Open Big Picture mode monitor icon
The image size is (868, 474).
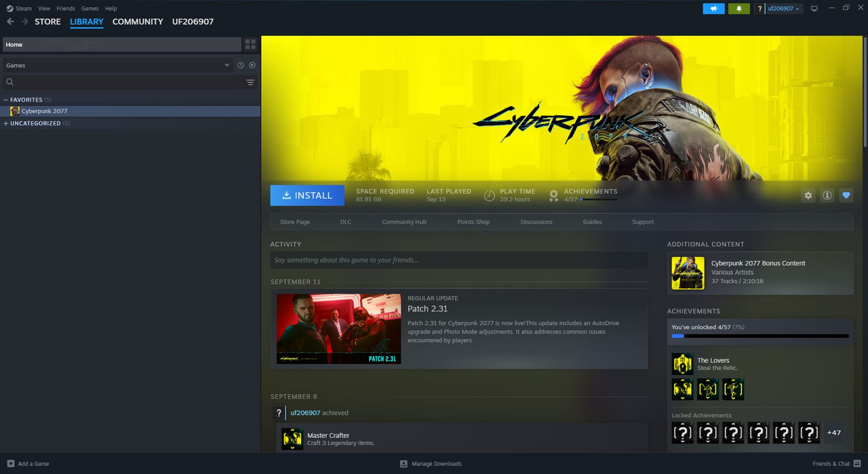[x=814, y=8]
